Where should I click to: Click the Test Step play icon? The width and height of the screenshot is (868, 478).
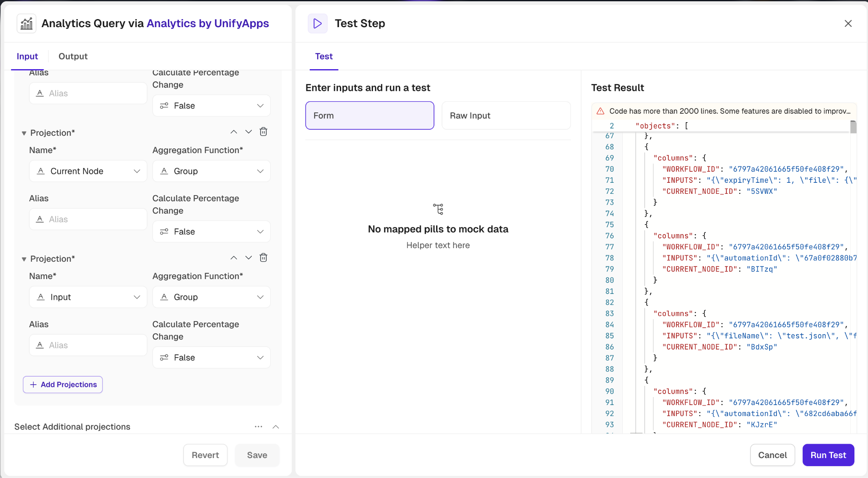click(x=317, y=23)
